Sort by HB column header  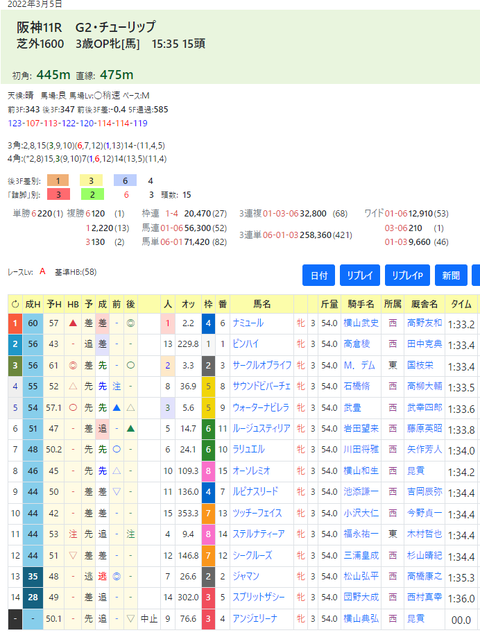(73, 304)
